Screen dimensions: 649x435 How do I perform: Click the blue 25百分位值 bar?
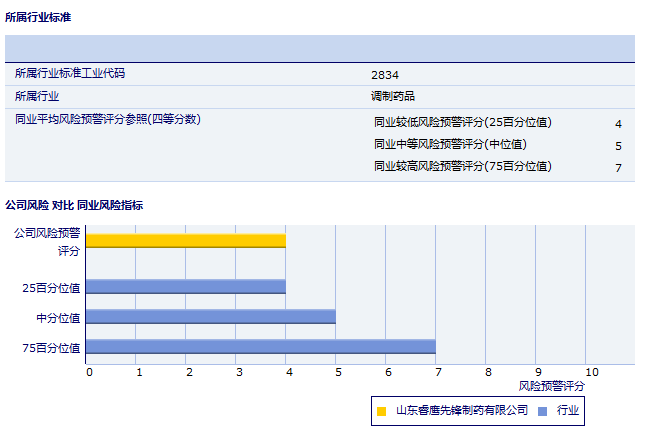point(186,287)
